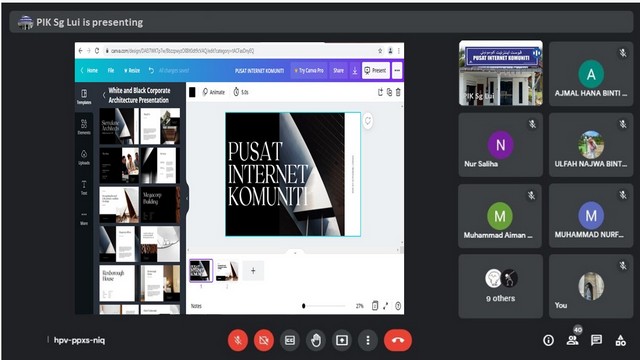
Task: Go back from template panel chevron
Action: click(104, 95)
